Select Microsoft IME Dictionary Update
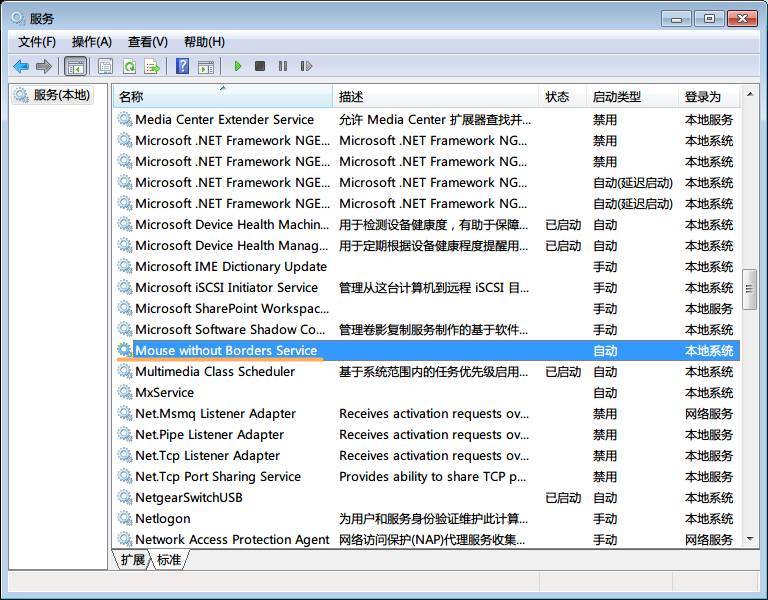 (x=428, y=266)
